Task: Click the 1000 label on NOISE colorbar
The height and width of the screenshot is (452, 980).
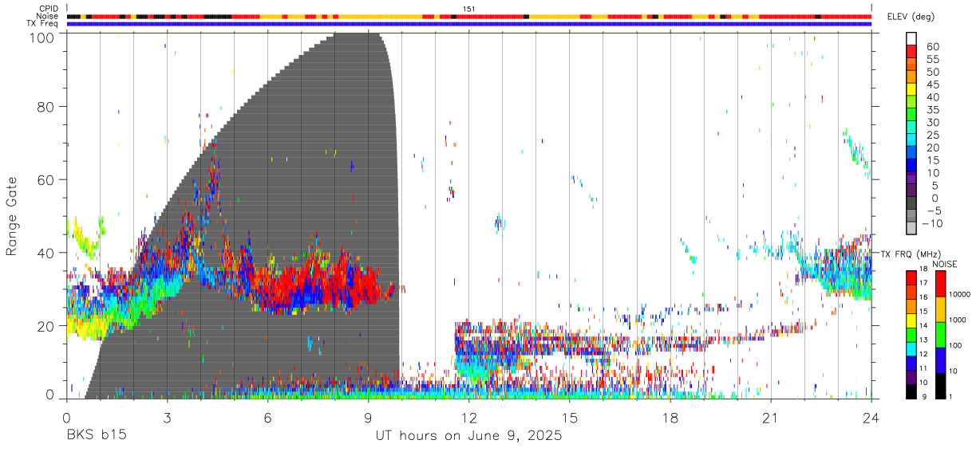Action: pyautogui.click(x=958, y=321)
